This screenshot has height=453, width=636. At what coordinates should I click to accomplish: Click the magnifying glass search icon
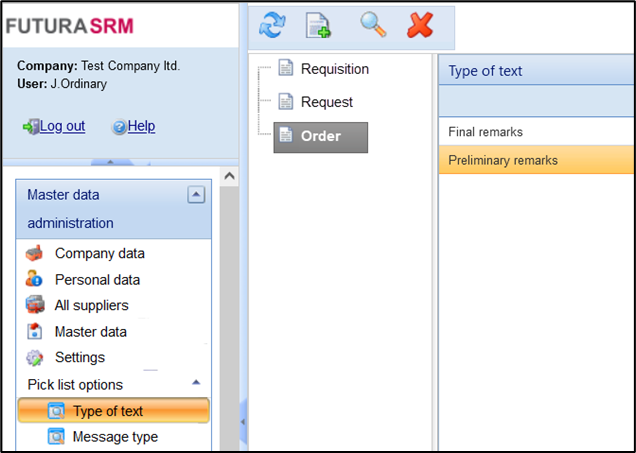373,26
